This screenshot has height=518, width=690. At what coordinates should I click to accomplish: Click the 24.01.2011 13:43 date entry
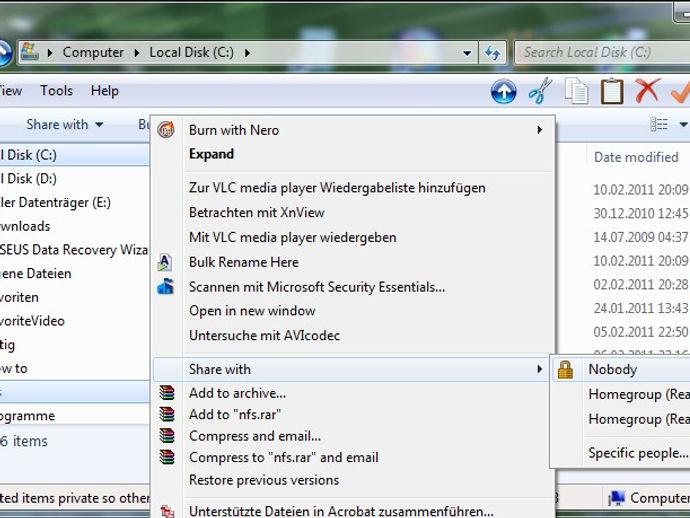641,309
